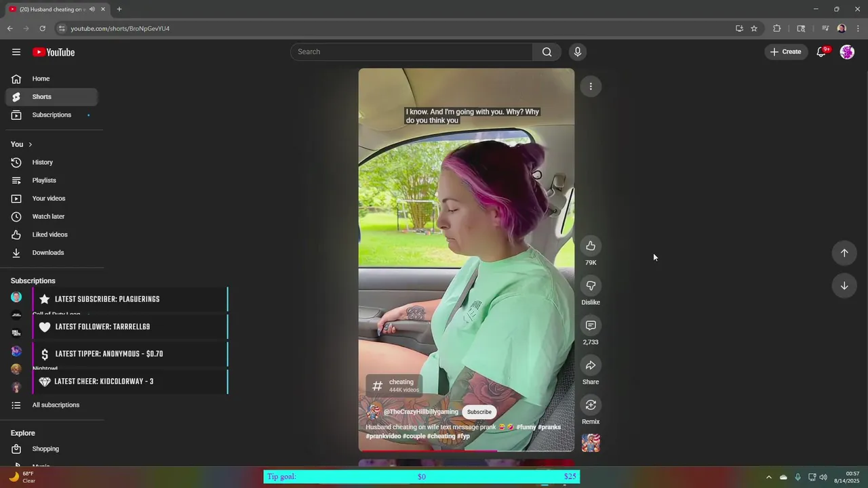Close the Husband cheating tab
Image resolution: width=868 pixels, height=488 pixels.
tap(103, 9)
